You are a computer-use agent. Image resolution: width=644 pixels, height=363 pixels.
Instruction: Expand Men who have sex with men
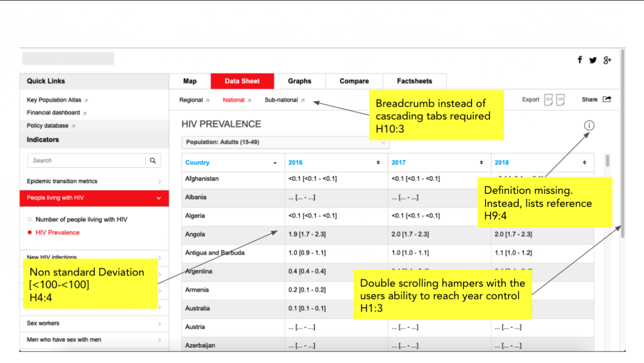tap(94, 340)
